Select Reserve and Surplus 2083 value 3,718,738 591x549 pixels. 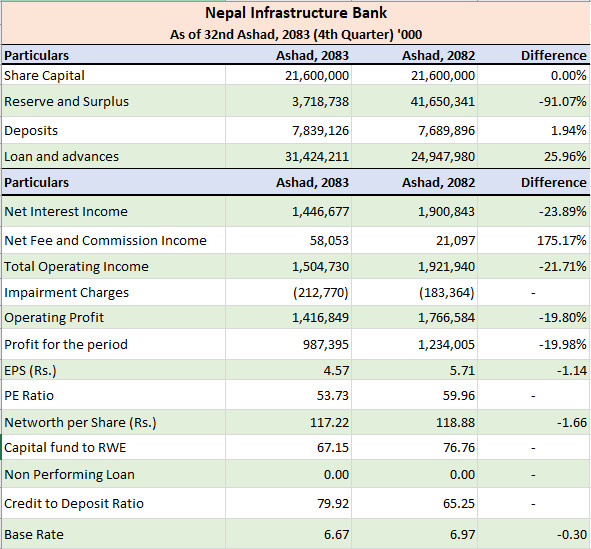click(320, 102)
